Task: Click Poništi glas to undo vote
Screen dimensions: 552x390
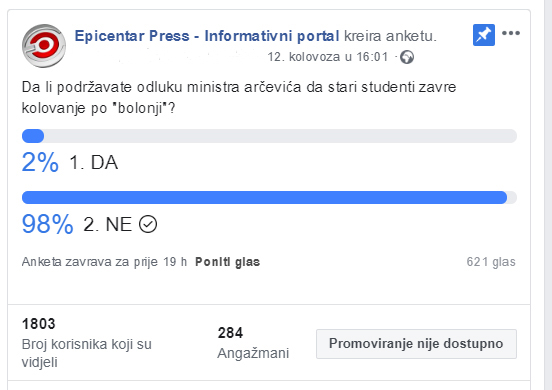Action: tap(227, 262)
